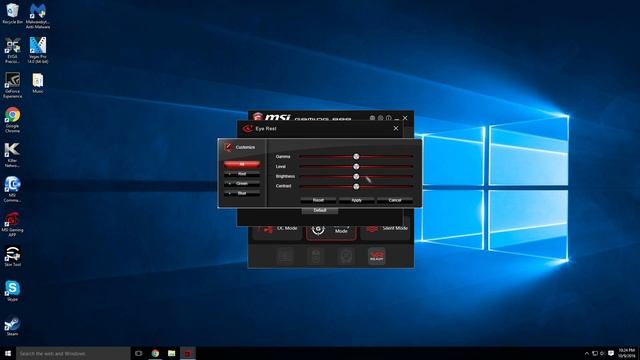
Task: Click the dimmed keyboard/LED icon in Gaming App
Action: [285, 257]
